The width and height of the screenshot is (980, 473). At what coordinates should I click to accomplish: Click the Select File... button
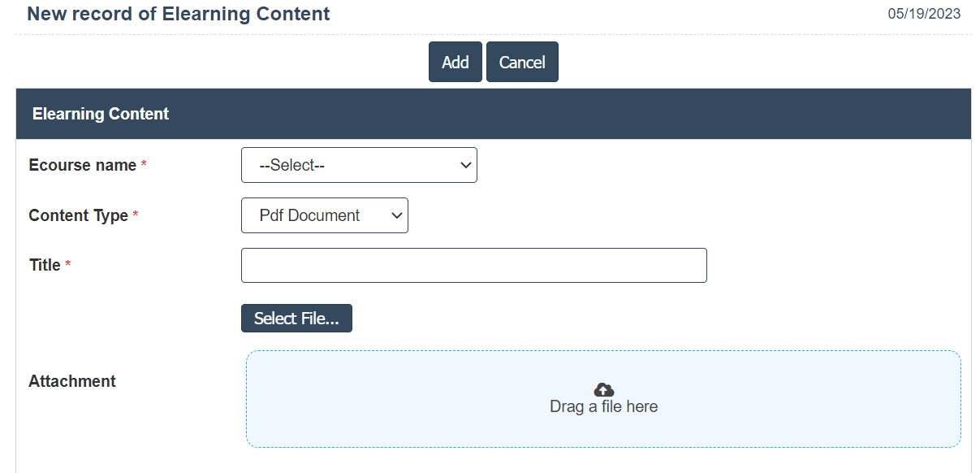click(x=296, y=319)
